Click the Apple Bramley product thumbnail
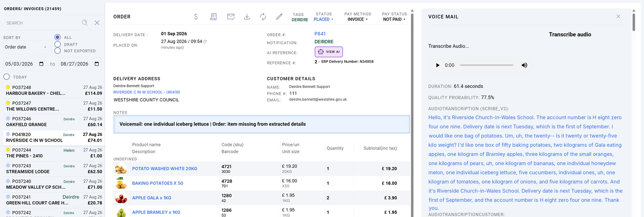This screenshot has width=644, height=217. click(121, 212)
